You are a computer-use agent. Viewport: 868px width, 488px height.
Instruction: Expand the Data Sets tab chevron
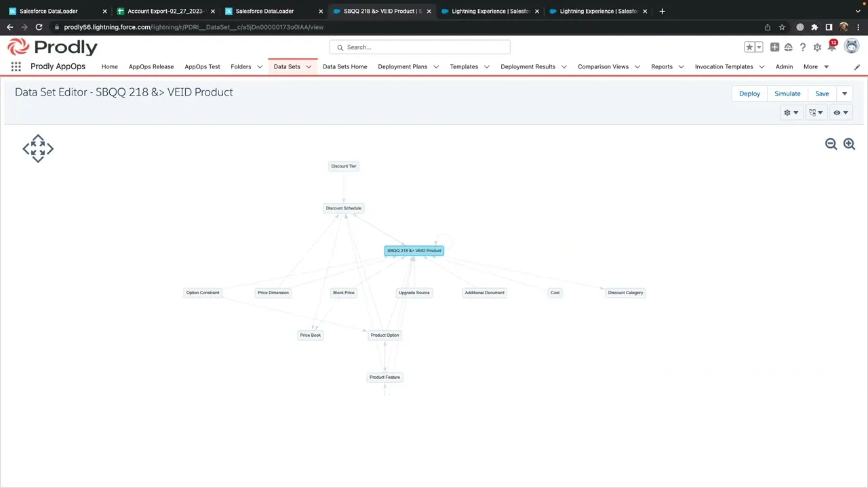tap(309, 66)
